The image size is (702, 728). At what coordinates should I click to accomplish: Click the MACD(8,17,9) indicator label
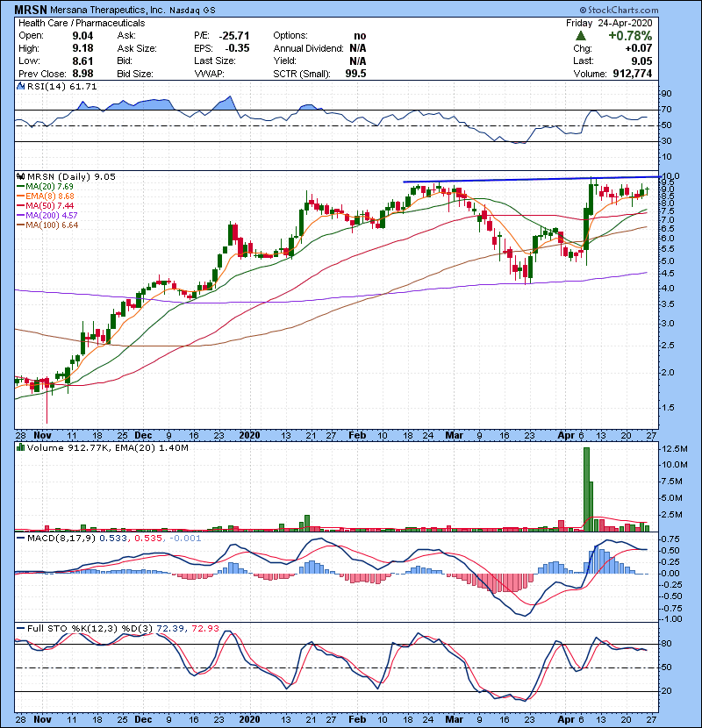[x=61, y=539]
